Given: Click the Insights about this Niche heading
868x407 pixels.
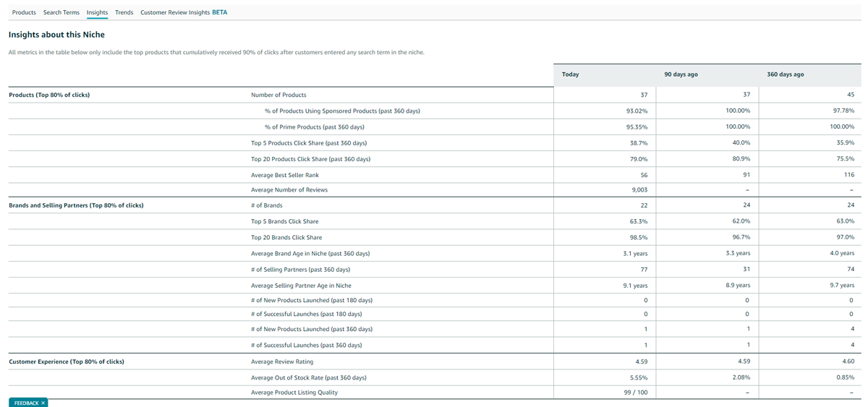Looking at the screenshot, I should [56, 35].
